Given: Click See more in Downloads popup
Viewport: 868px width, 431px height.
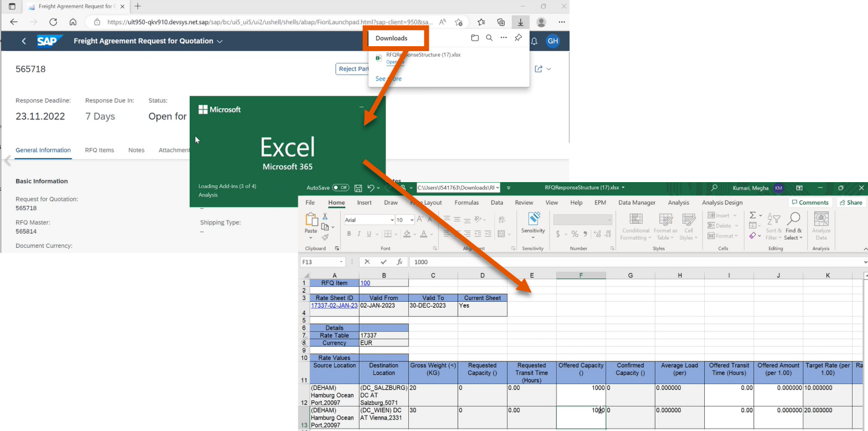Looking at the screenshot, I should (388, 79).
